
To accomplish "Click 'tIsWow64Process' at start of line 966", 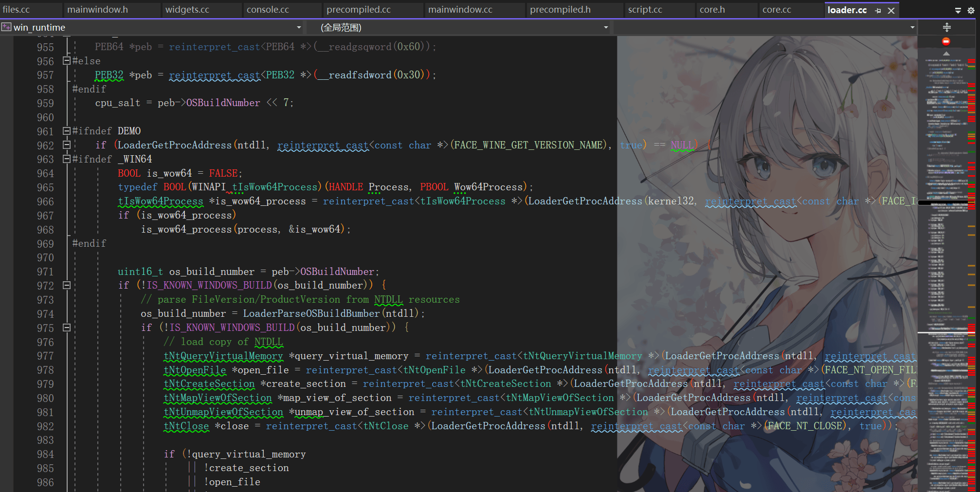I will pyautogui.click(x=161, y=201).
